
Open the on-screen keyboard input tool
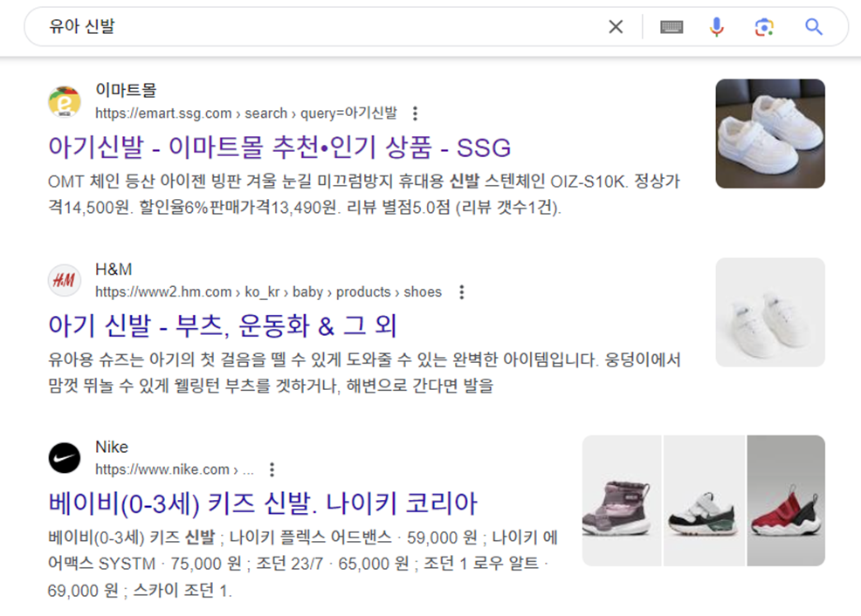tap(672, 26)
